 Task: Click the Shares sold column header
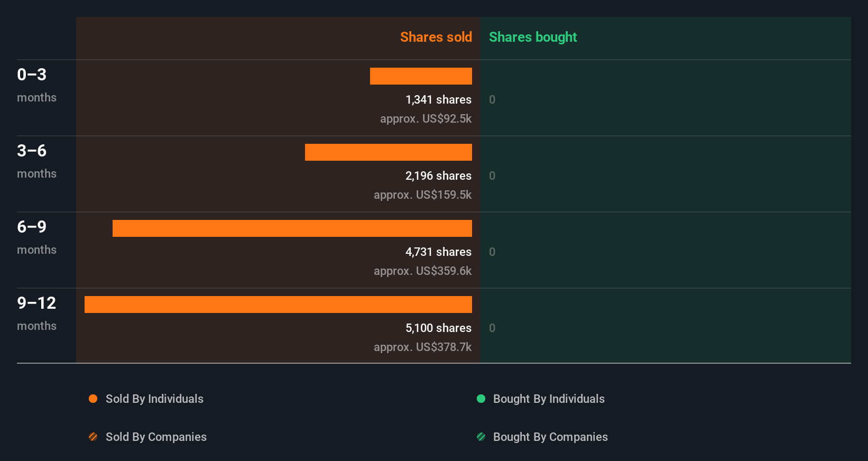click(x=436, y=37)
